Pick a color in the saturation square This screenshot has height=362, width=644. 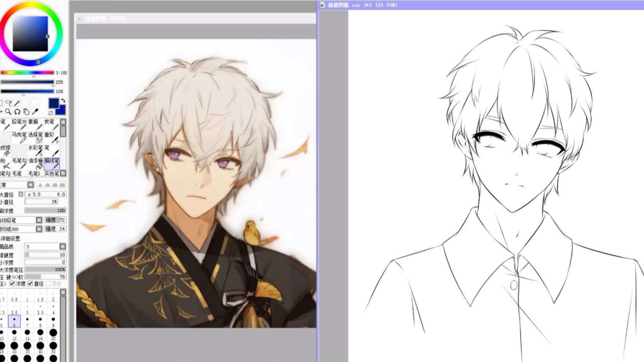pos(30,34)
